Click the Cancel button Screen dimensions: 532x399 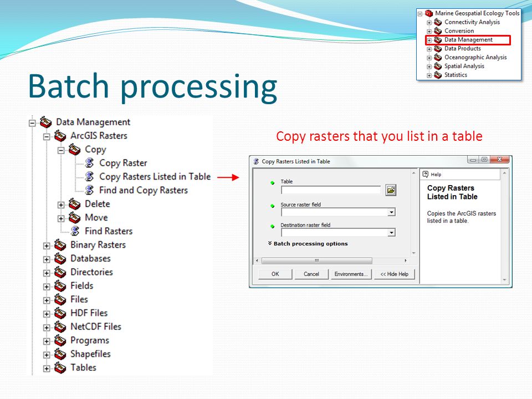[311, 274]
